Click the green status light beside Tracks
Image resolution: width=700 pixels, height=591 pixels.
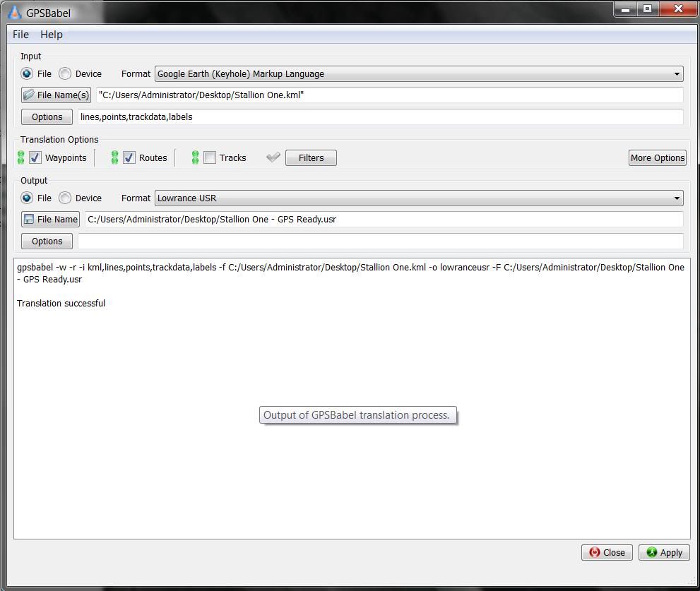tap(195, 157)
